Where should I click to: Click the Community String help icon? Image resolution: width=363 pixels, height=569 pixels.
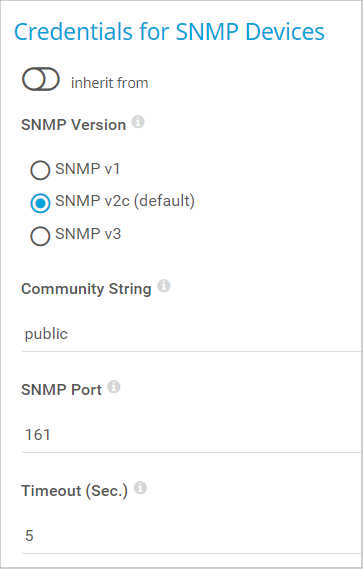[164, 286]
